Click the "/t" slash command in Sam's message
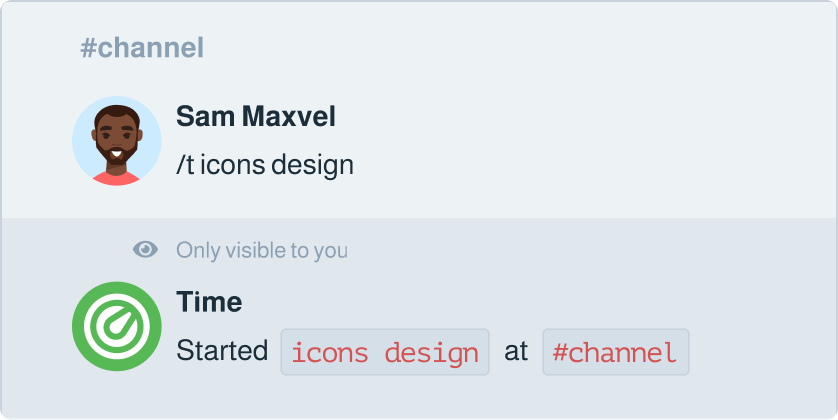 tap(185, 164)
